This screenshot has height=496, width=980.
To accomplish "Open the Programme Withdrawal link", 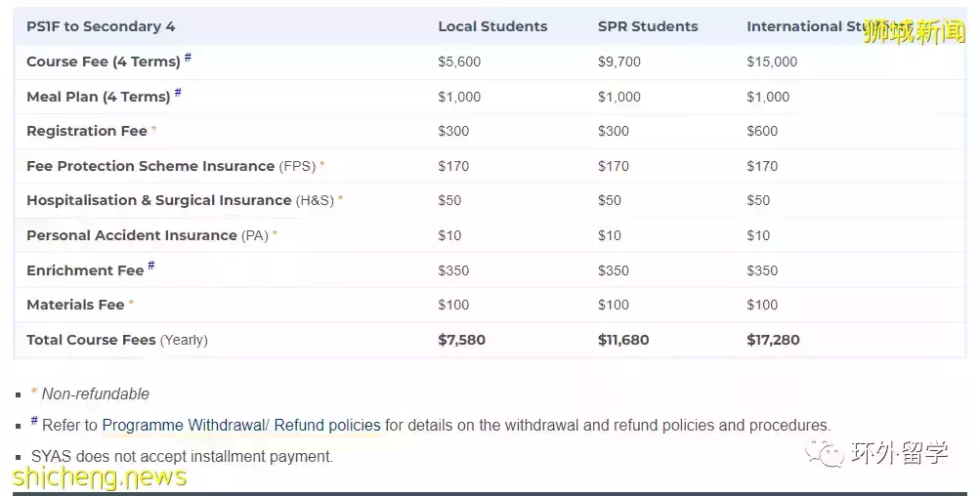I will pos(184,426).
